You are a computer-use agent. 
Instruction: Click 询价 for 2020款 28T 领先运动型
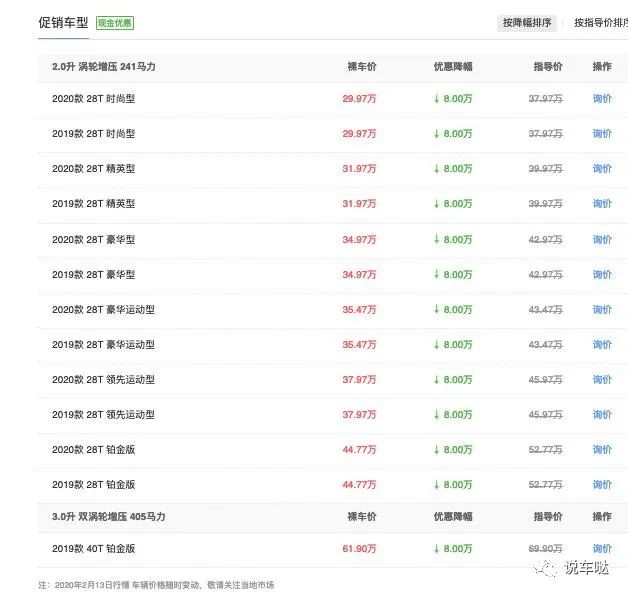pos(602,379)
